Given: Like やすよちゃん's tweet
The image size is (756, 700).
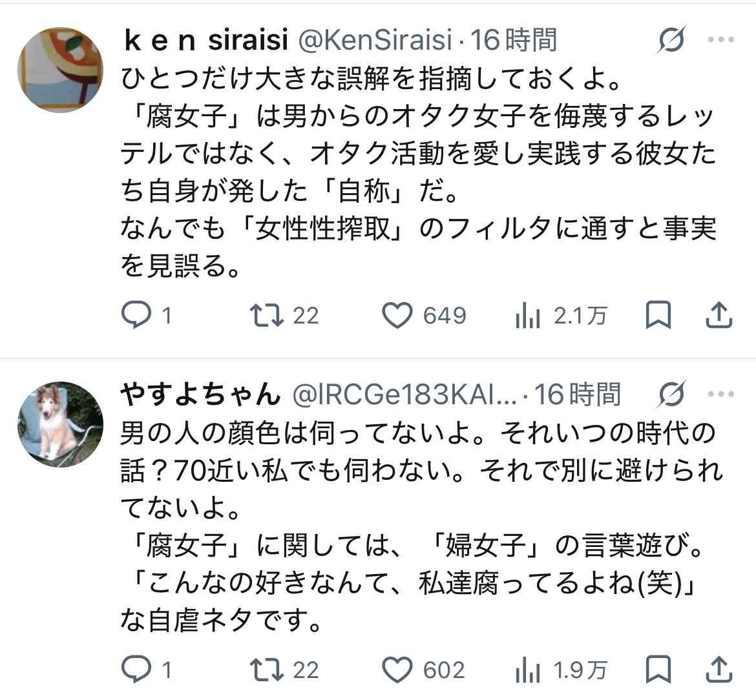Looking at the screenshot, I should (397, 670).
